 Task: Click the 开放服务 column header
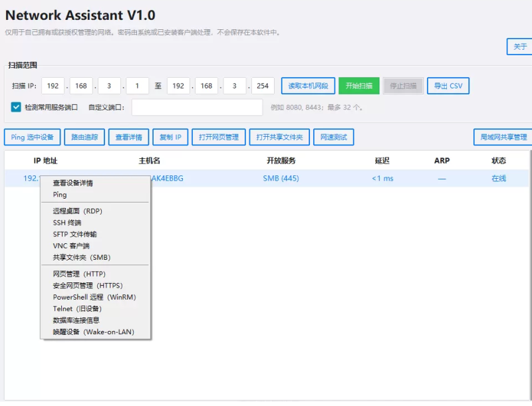(281, 161)
